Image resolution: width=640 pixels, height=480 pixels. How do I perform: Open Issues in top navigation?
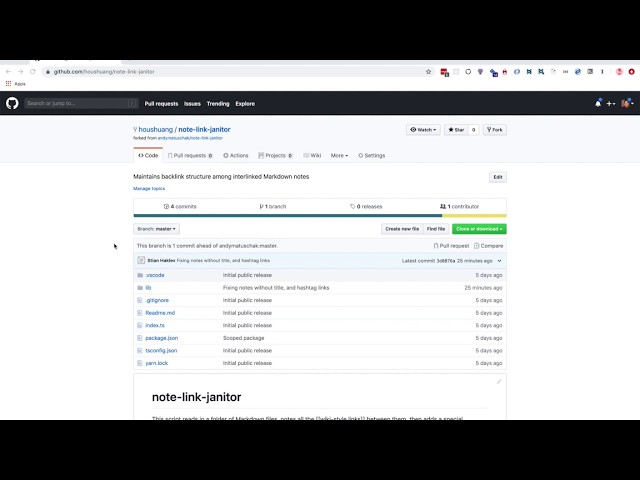(192, 104)
